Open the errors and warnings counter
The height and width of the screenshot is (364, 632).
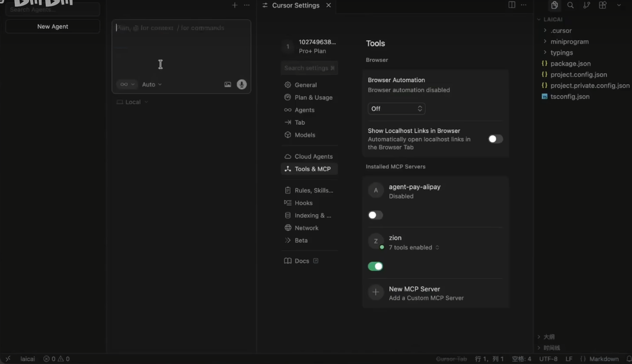56,359
